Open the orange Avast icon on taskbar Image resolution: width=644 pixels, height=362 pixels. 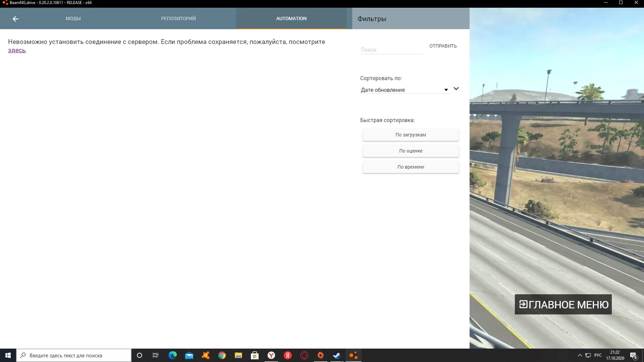(x=205, y=355)
